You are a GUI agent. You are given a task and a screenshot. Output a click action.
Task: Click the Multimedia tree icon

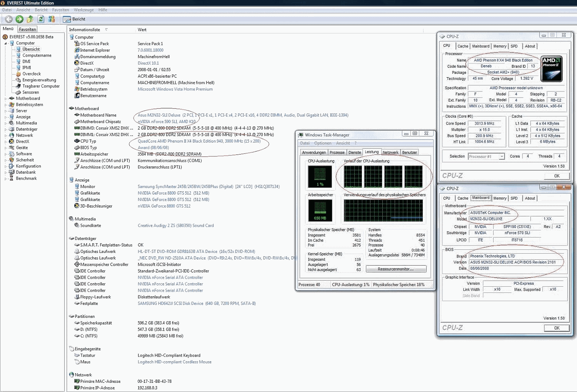12,123
